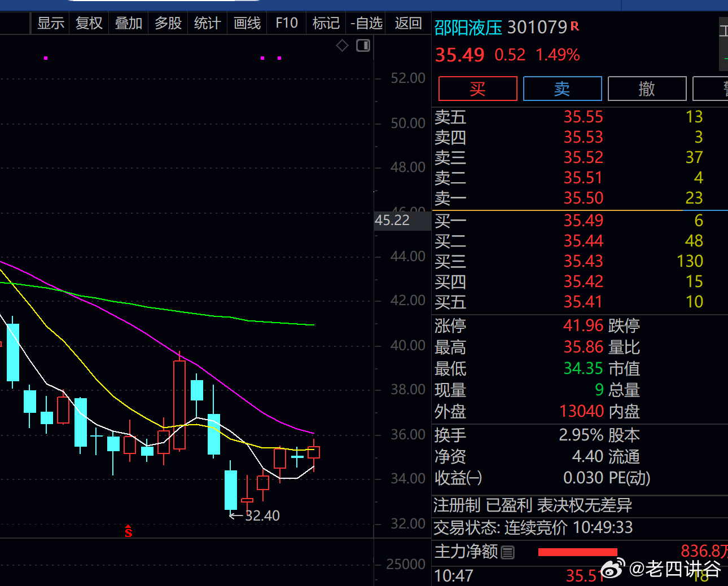Click the 最低 value 34.35
Image resolution: width=728 pixels, height=586 pixels.
click(584, 368)
